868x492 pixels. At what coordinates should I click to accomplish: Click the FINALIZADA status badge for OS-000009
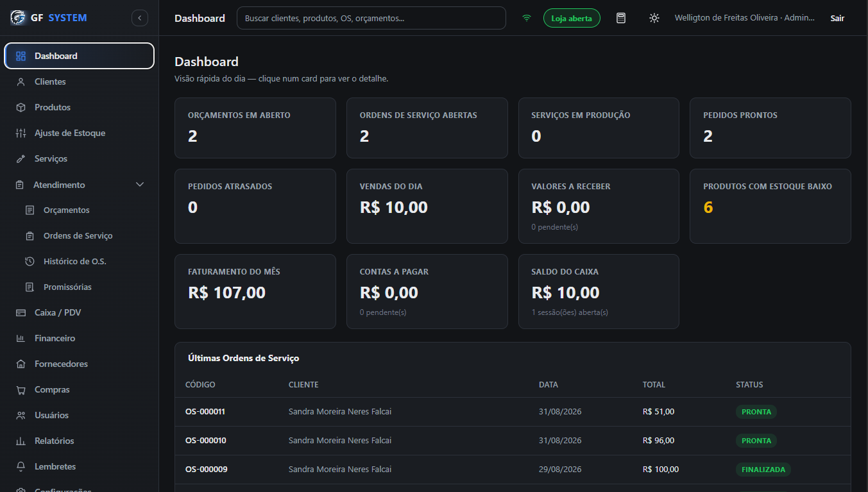point(763,470)
